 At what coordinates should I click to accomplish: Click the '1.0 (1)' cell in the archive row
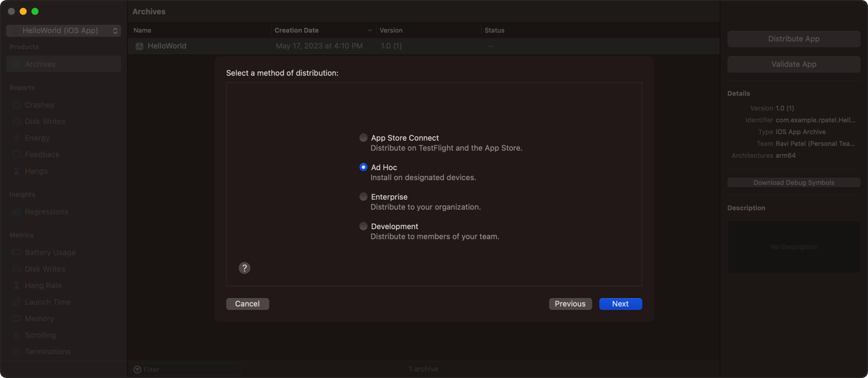(x=391, y=46)
